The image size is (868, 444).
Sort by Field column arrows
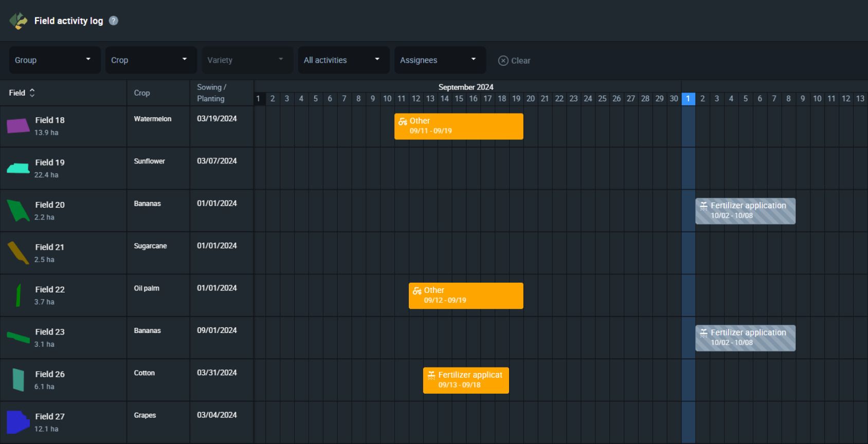[x=32, y=93]
